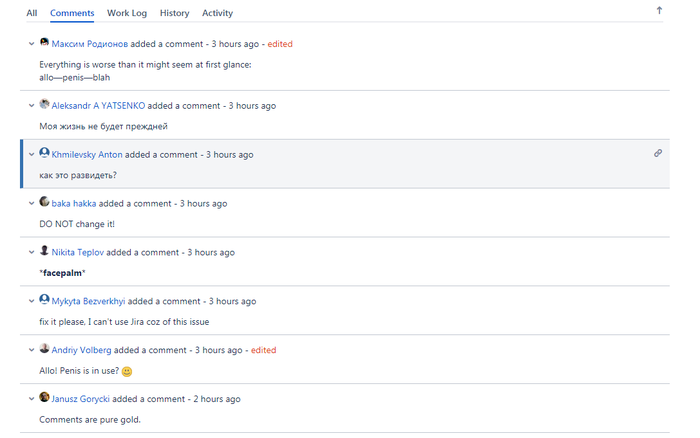700x438 pixels.
Task: Click the Activity tab
Action: pyautogui.click(x=217, y=13)
